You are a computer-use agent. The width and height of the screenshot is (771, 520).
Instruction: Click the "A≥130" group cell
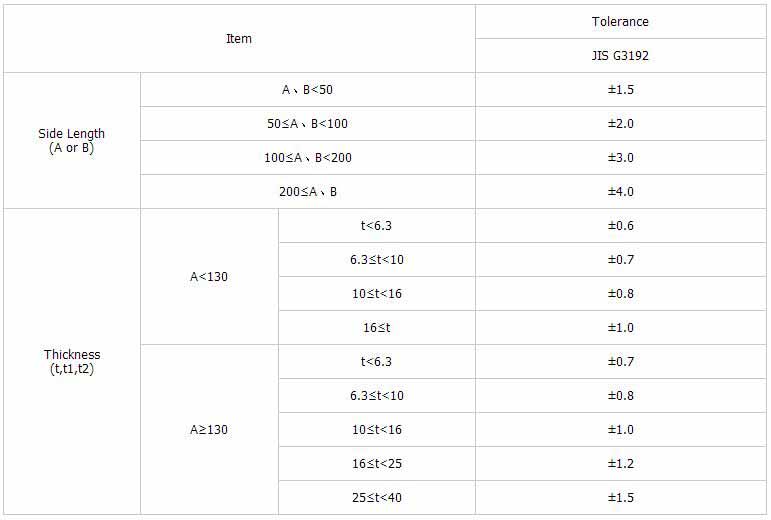tap(209, 430)
